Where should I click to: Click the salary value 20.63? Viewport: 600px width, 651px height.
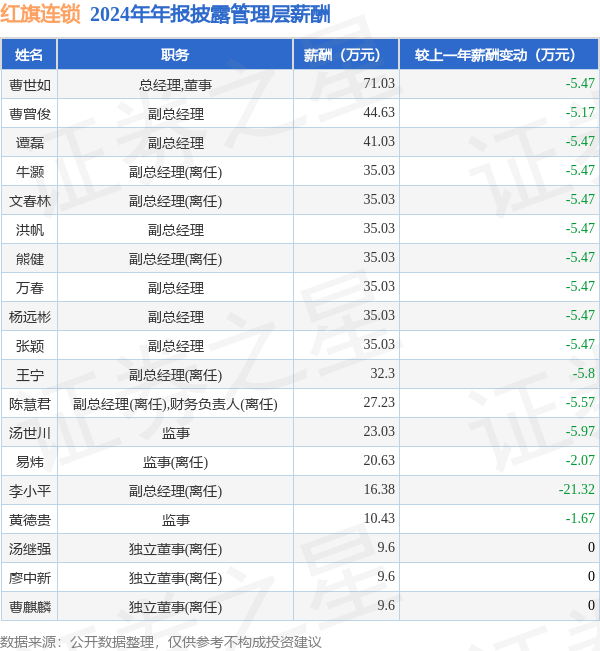379,460
